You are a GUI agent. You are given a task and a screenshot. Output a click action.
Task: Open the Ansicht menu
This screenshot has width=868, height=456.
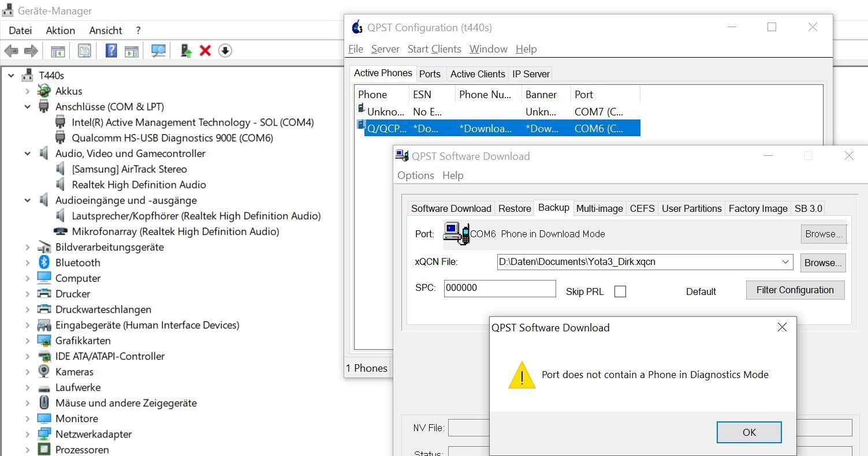(x=106, y=31)
